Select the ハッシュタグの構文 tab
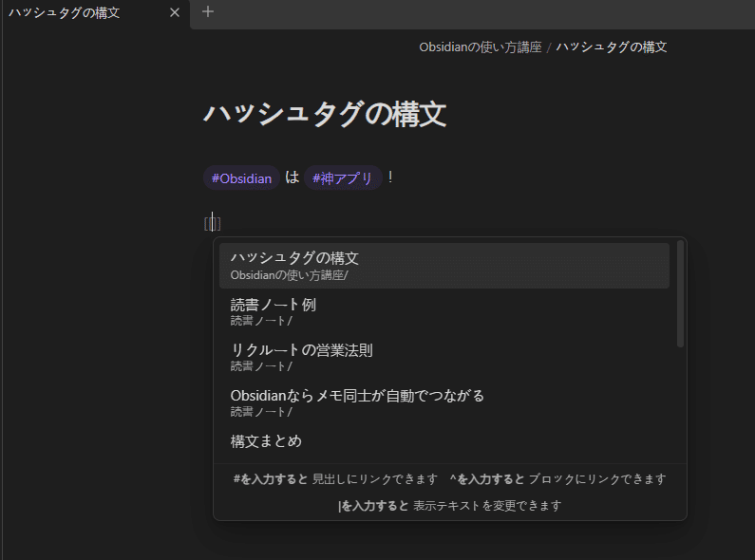755x560 pixels. pyautogui.click(x=95, y=13)
